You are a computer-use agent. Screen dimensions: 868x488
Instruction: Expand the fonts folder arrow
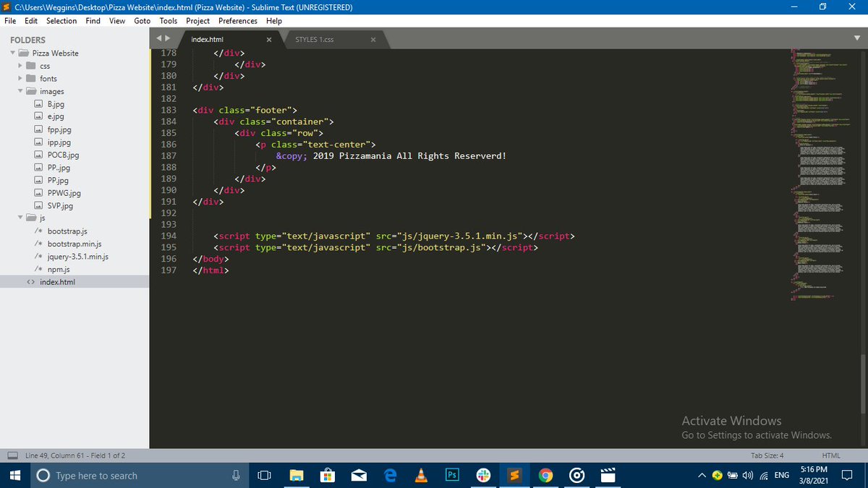click(x=20, y=78)
